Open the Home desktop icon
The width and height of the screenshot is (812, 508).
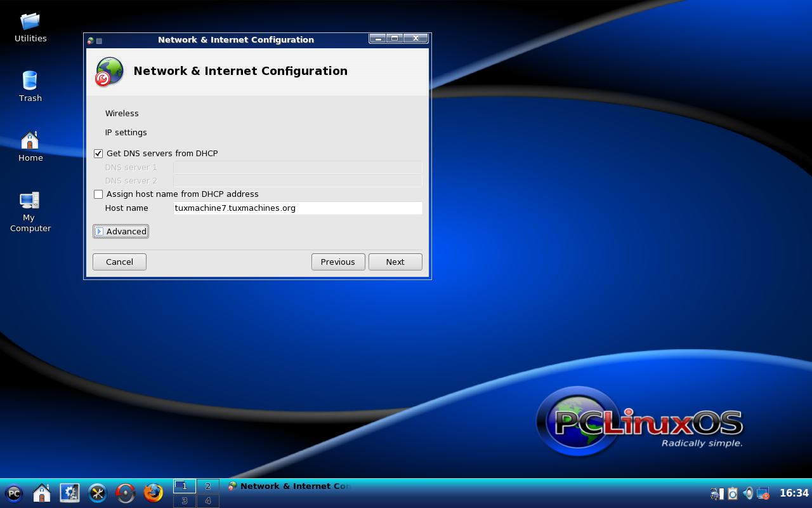[30, 146]
